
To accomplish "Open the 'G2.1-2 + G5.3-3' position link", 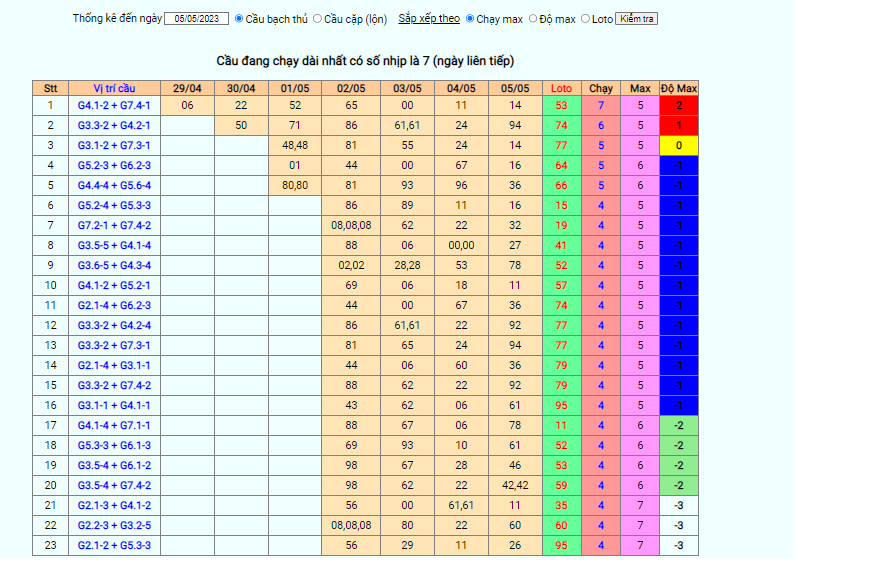I will 113,545.
